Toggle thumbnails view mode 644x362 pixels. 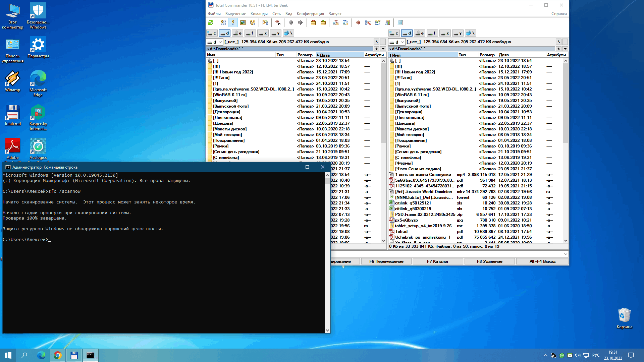tap(243, 22)
